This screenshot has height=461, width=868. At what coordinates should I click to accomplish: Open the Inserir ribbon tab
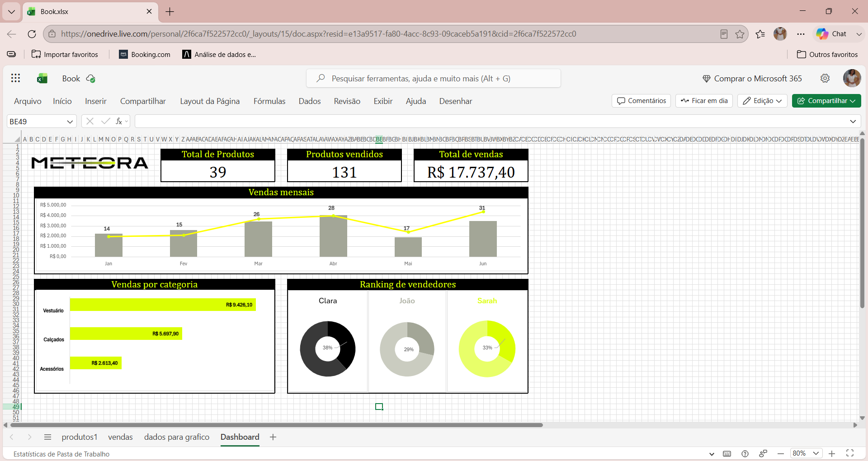tap(96, 101)
